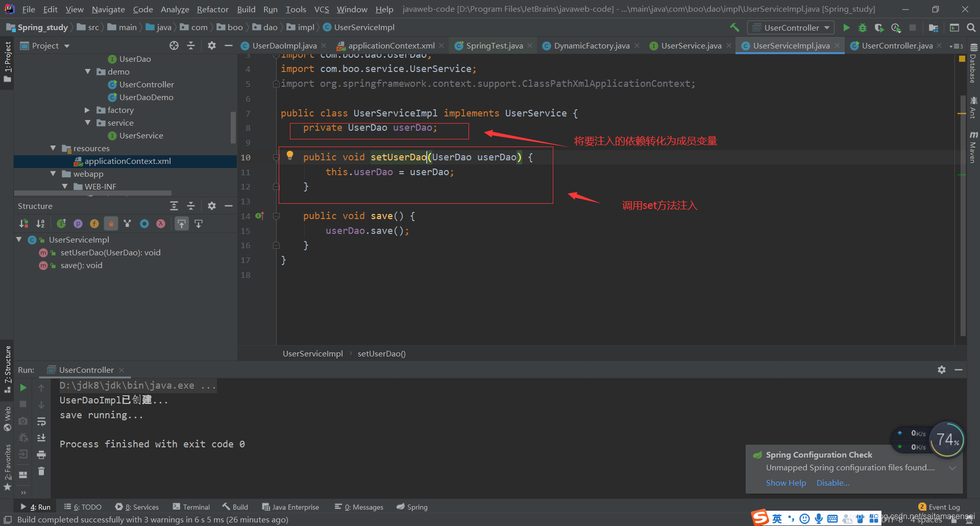Open Run panel gear settings
This screenshot has width=980, height=526.
(942, 370)
